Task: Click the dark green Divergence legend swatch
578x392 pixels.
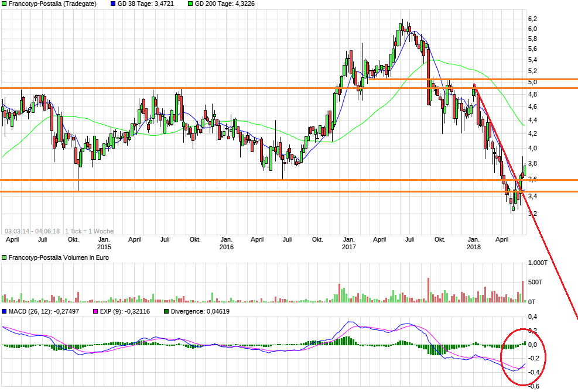Action: point(166,311)
